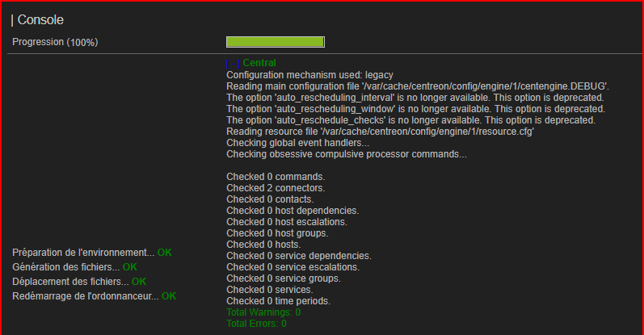
Task: Click the Progression (100%) label
Action: click(55, 42)
